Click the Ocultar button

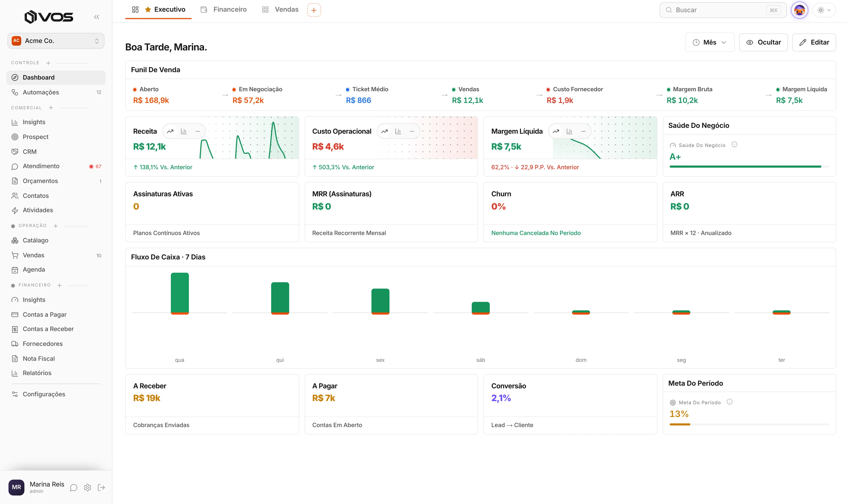tap(763, 42)
